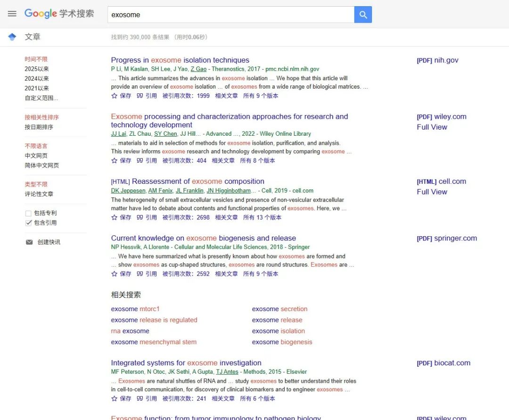Open 所有 8 个版本 link
Screen dimensions: 509x420
coord(257,160)
